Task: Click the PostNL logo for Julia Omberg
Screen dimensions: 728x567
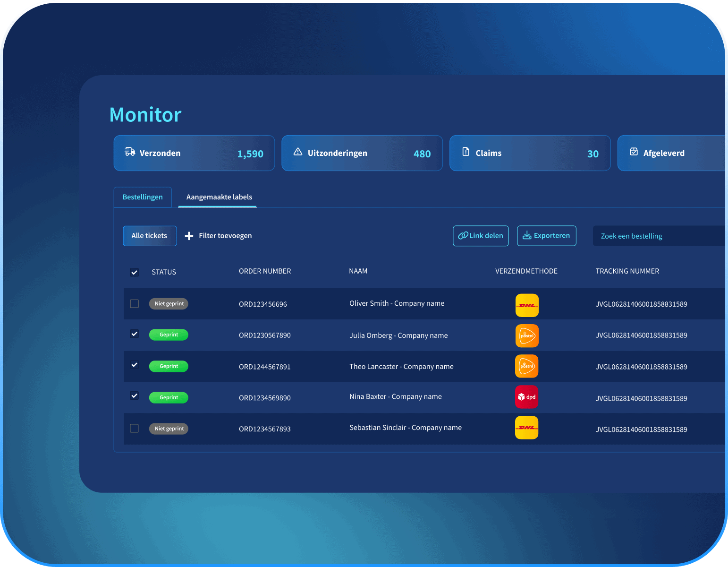Action: click(x=527, y=336)
